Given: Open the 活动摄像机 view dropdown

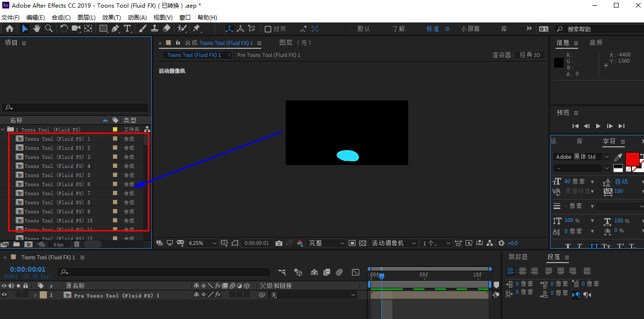Looking at the screenshot, I should [393, 243].
